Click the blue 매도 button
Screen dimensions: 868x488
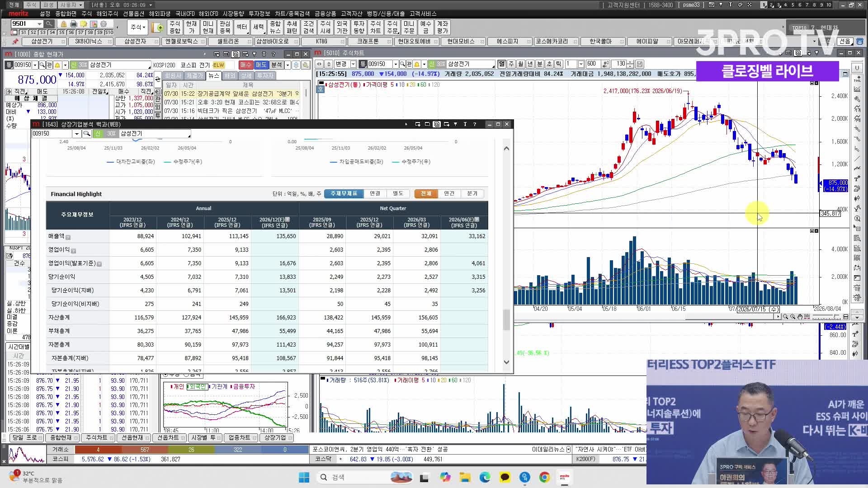(261, 65)
